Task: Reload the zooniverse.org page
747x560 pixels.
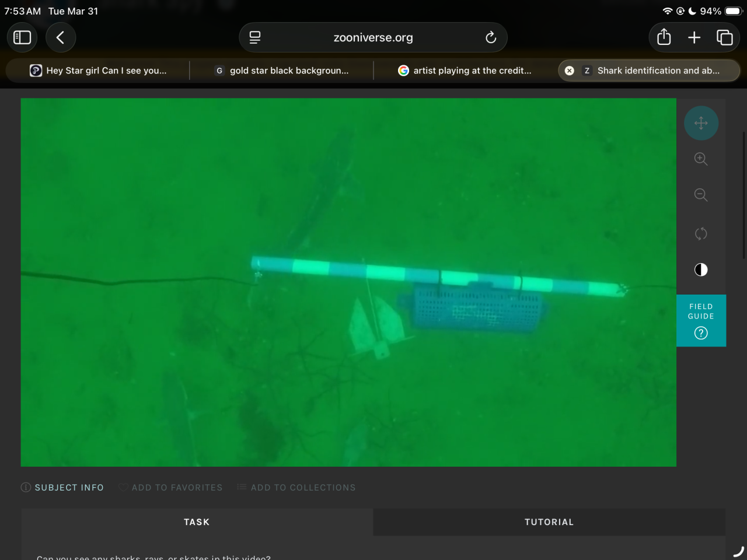Action: click(x=491, y=37)
